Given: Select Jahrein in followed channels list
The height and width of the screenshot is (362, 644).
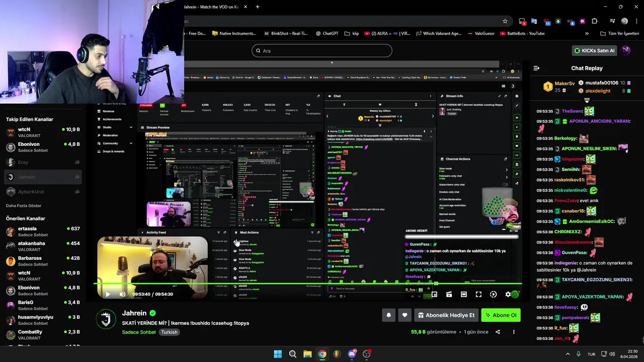Looking at the screenshot, I should [x=43, y=177].
